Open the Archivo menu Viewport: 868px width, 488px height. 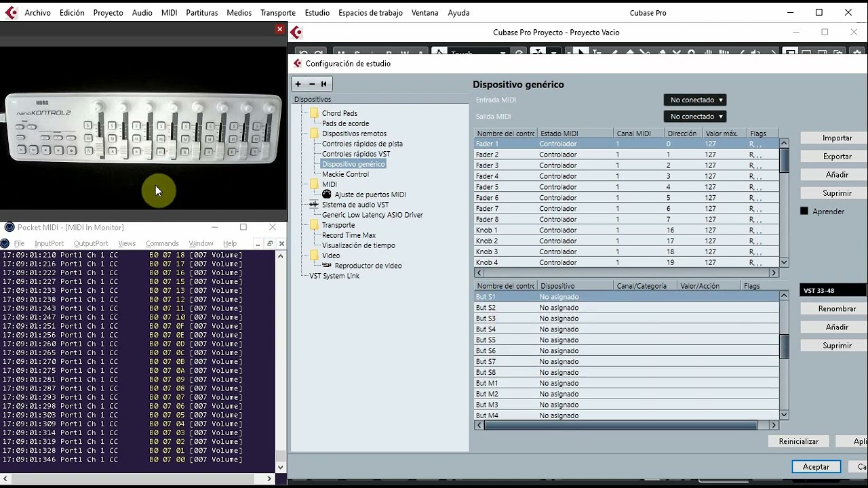pyautogui.click(x=37, y=13)
